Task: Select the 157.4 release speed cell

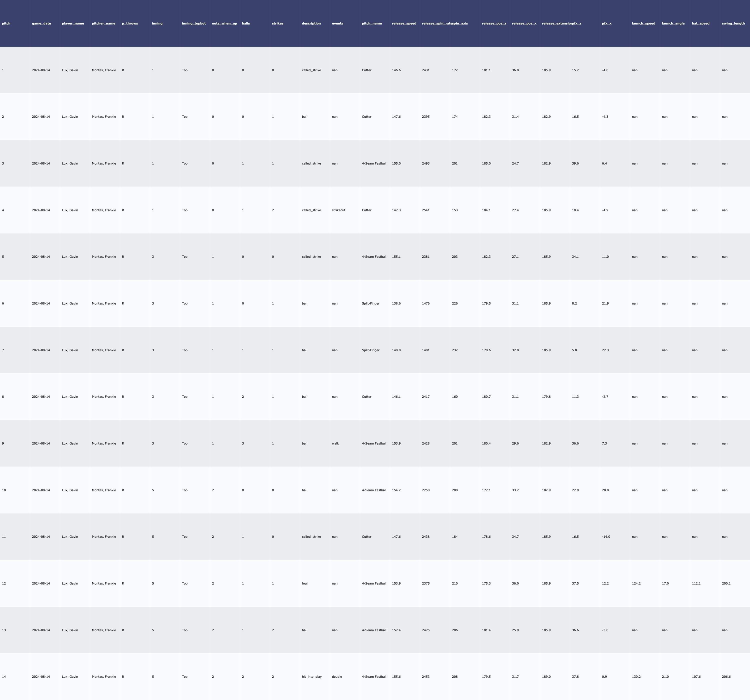Action: pyautogui.click(x=396, y=630)
